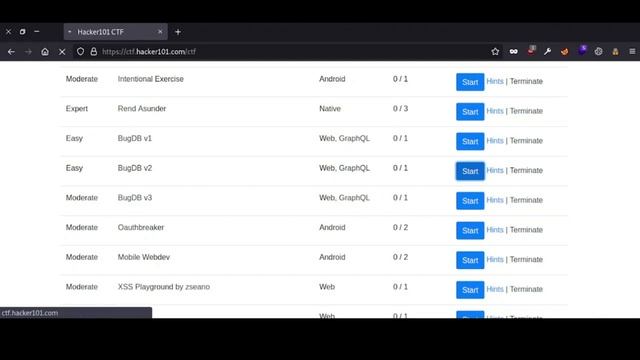Image resolution: width=640 pixels, height=360 pixels.
Task: Click 'Android' in the Oauthbreaker row
Action: coord(332,227)
